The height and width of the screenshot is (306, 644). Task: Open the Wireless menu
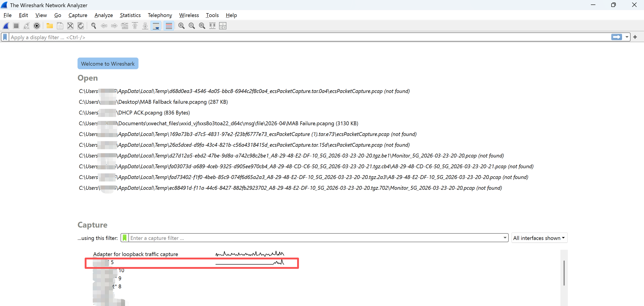[x=189, y=15]
